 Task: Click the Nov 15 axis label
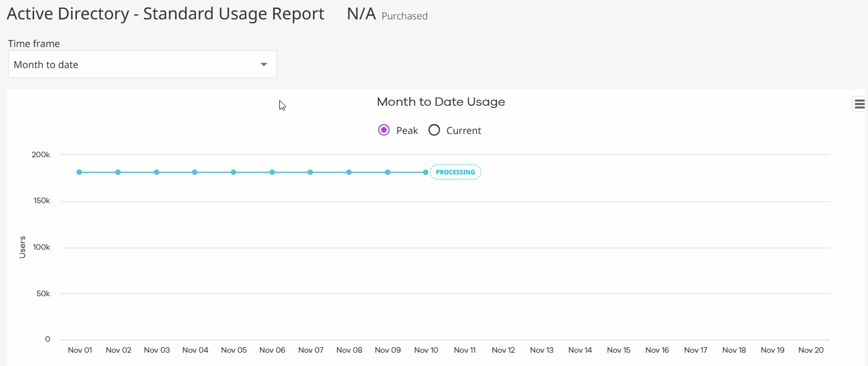(x=618, y=350)
